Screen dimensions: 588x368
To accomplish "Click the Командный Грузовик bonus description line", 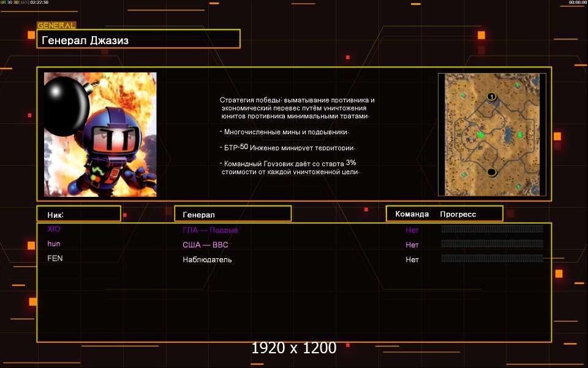I will 290,167.
